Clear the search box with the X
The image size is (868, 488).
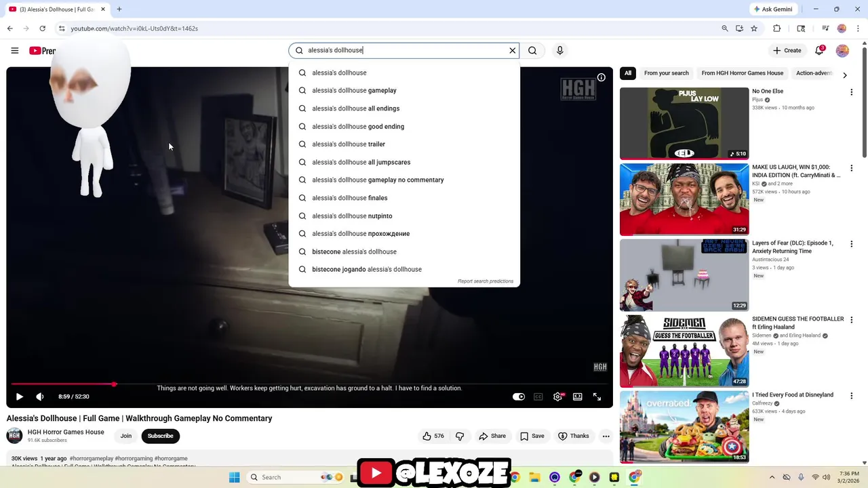point(513,50)
